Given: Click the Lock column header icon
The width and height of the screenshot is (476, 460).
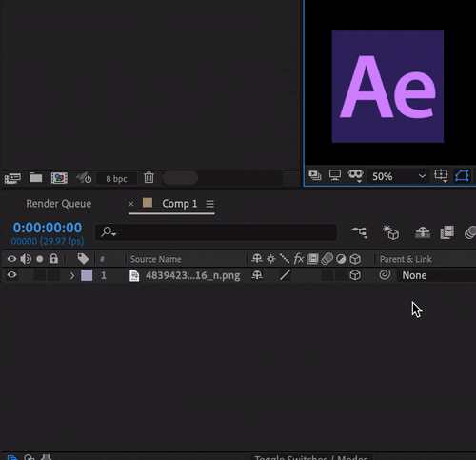Looking at the screenshot, I should [53, 259].
